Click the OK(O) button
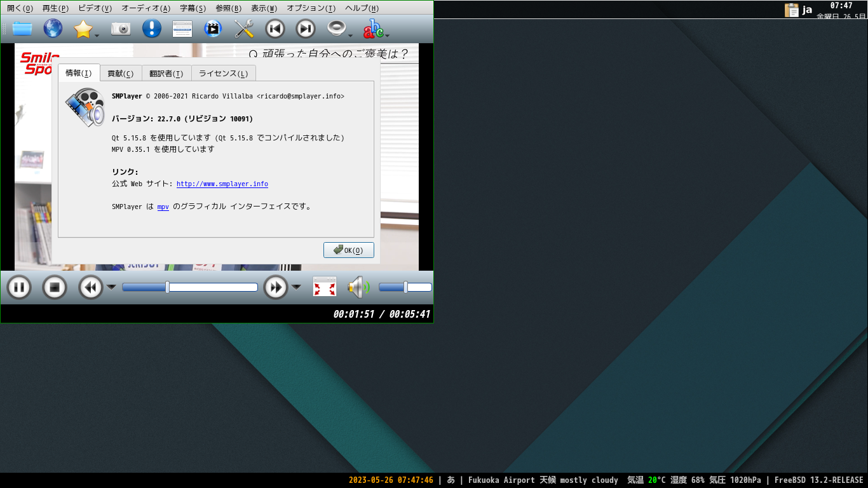This screenshot has width=868, height=488. (x=349, y=250)
